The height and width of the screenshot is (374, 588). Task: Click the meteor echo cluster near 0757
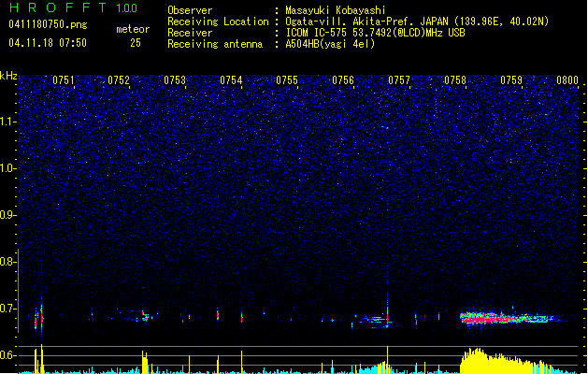pos(376,321)
